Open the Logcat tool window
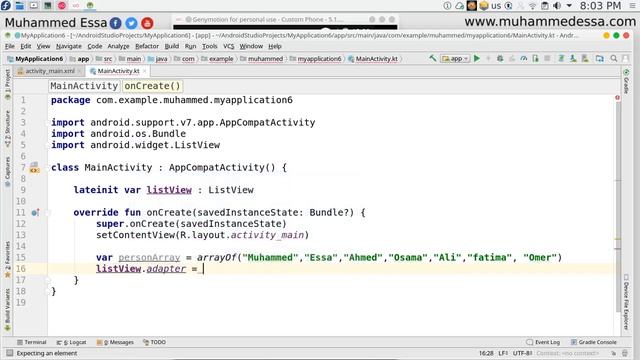The width and height of the screenshot is (640, 360). pos(71,342)
